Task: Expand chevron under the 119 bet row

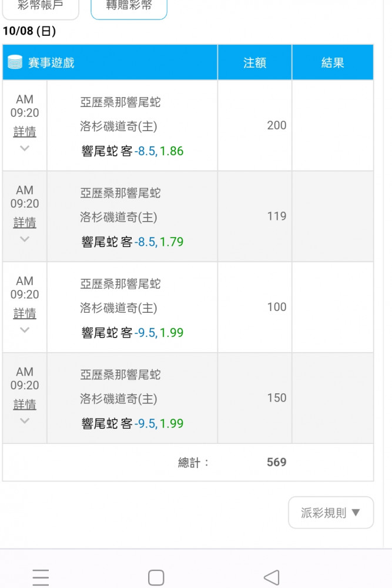Action: coord(25,239)
